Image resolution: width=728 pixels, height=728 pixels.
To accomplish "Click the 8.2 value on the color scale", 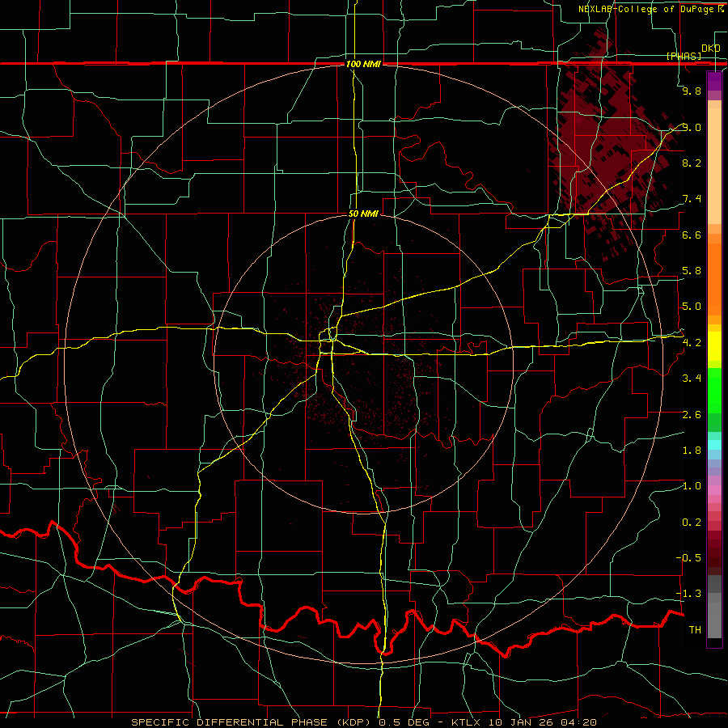I will pos(692,163).
